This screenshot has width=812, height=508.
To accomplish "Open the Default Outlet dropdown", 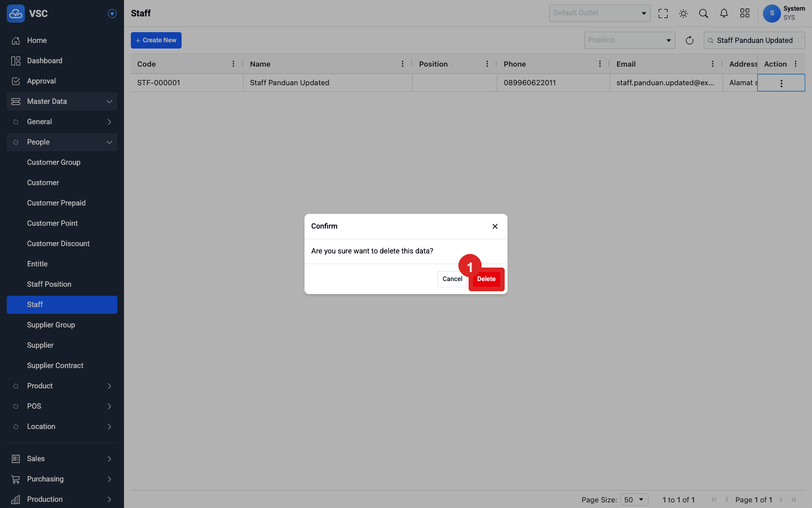I will pyautogui.click(x=600, y=13).
